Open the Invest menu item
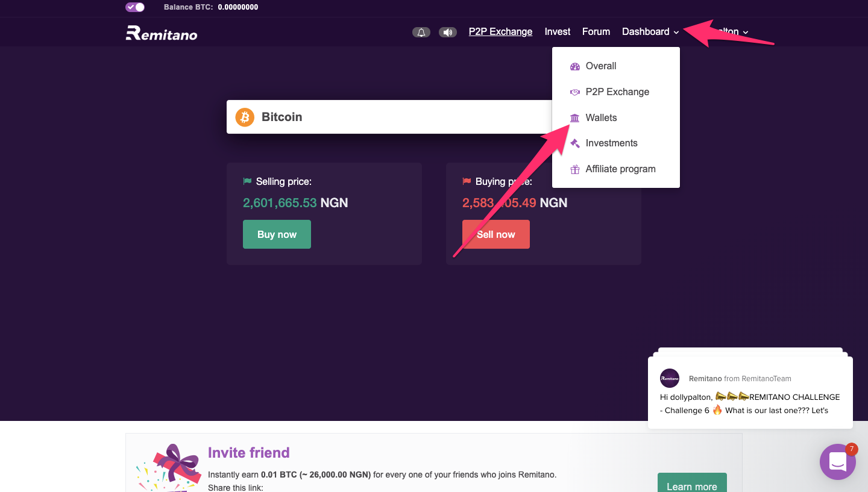This screenshot has height=492, width=868. 557,31
